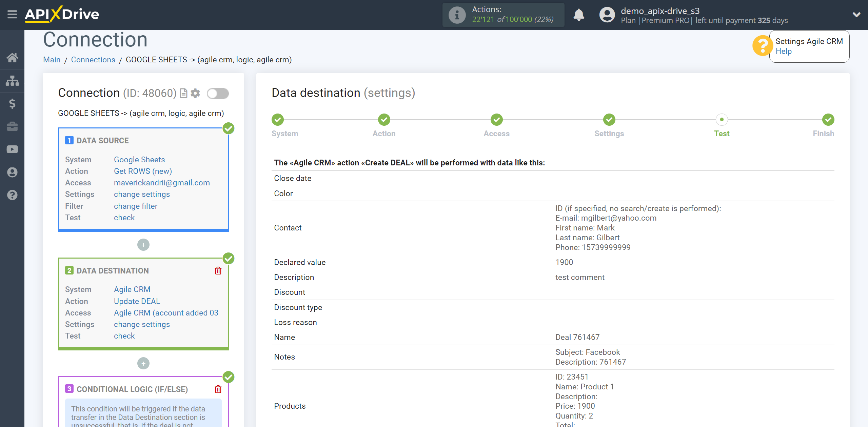Screen dimensions: 868x427
Task: Click Conditional Logic (IF/ELSE) header
Action: [x=132, y=389]
